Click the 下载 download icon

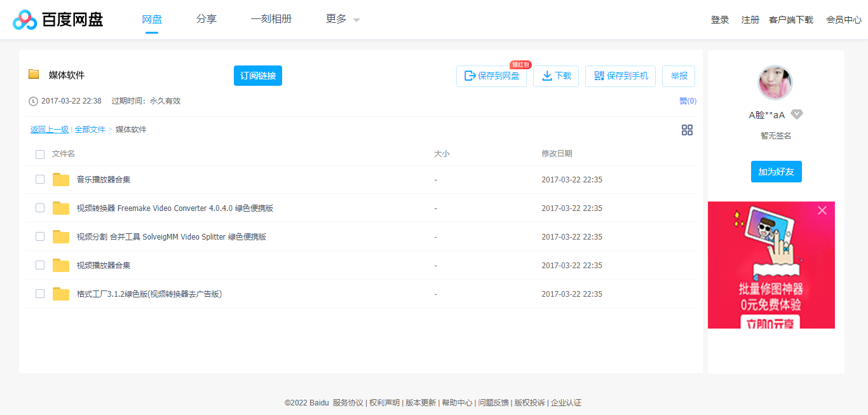point(546,76)
